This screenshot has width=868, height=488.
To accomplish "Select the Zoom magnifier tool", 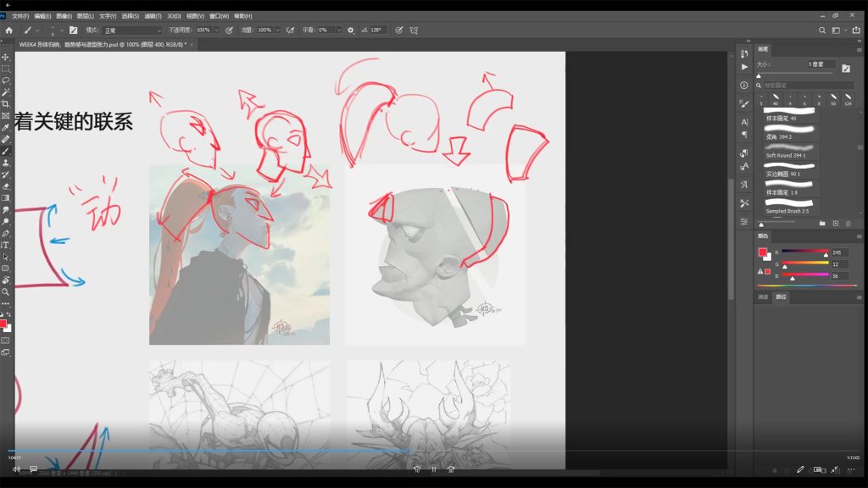I will 6,291.
